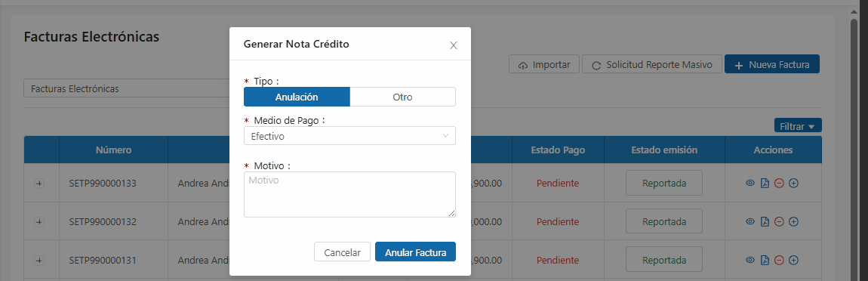View invoice SETP990000133 with the eye icon

(751, 183)
